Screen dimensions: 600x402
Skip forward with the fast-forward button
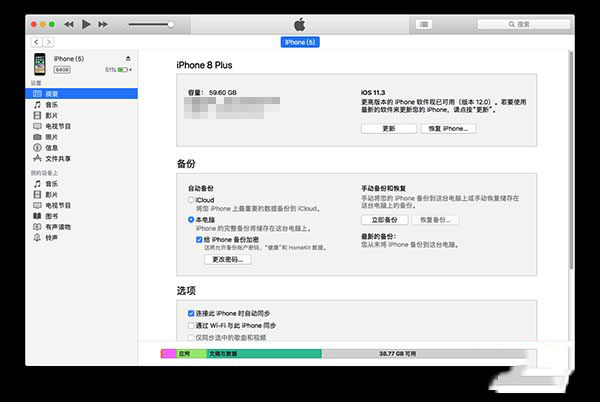[103, 24]
